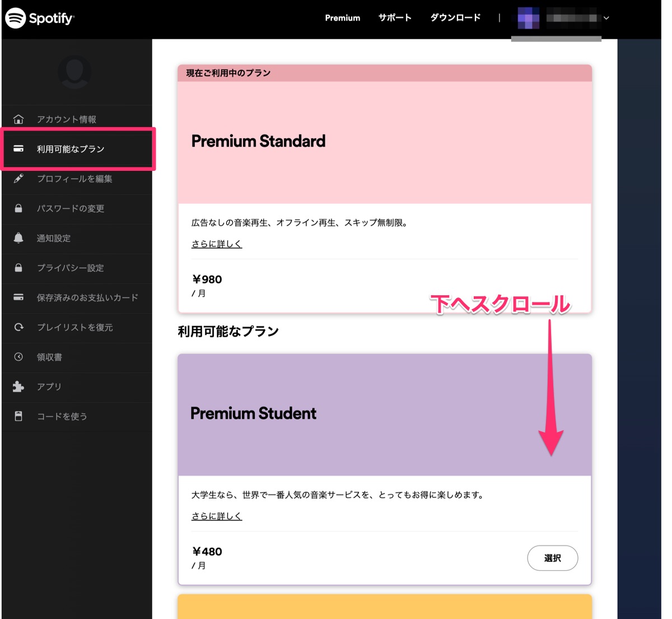Expand the account dropdown chevron in header

click(x=606, y=18)
